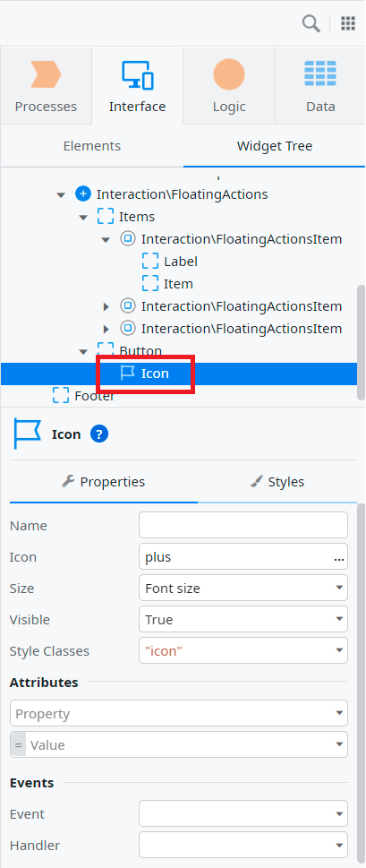Click the ellipsis button for Icon property
The height and width of the screenshot is (868, 366).
tap(339, 558)
